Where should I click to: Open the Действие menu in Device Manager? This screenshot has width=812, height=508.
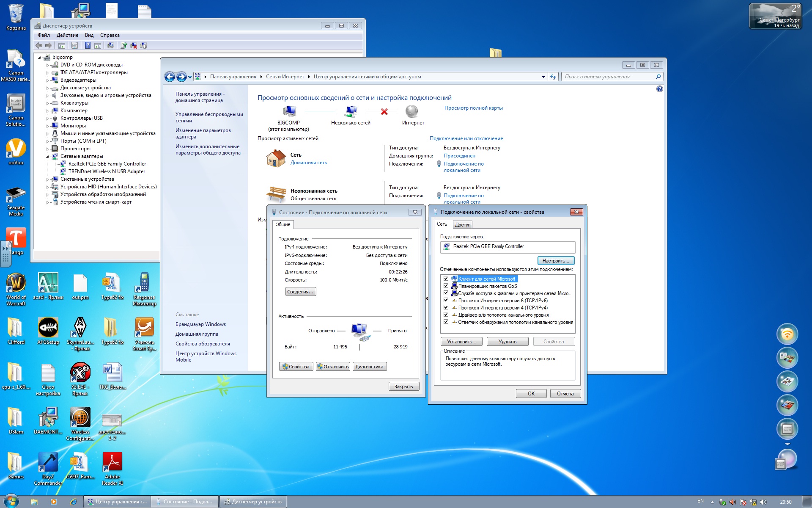click(x=67, y=35)
